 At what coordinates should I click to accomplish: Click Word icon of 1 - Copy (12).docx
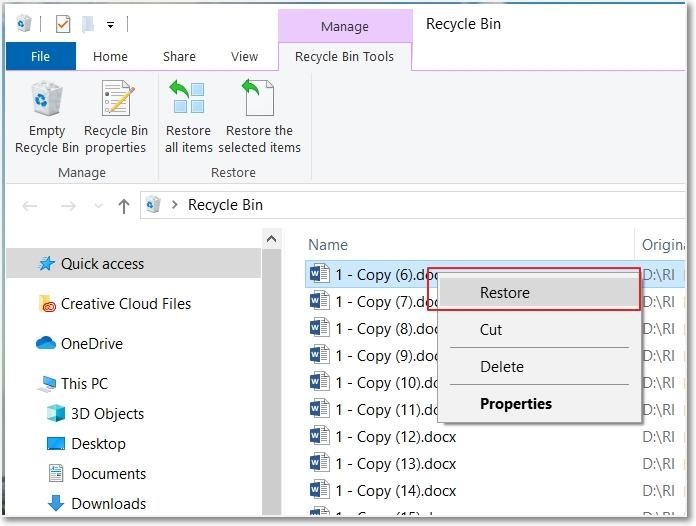[x=320, y=436]
